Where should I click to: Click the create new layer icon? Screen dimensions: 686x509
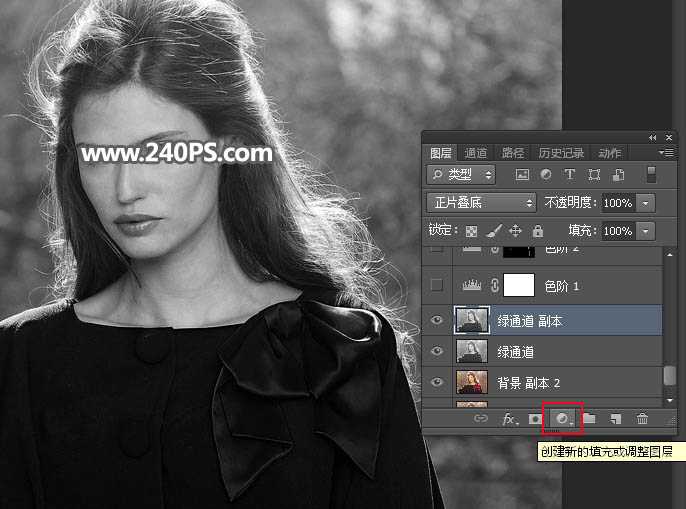coord(616,419)
